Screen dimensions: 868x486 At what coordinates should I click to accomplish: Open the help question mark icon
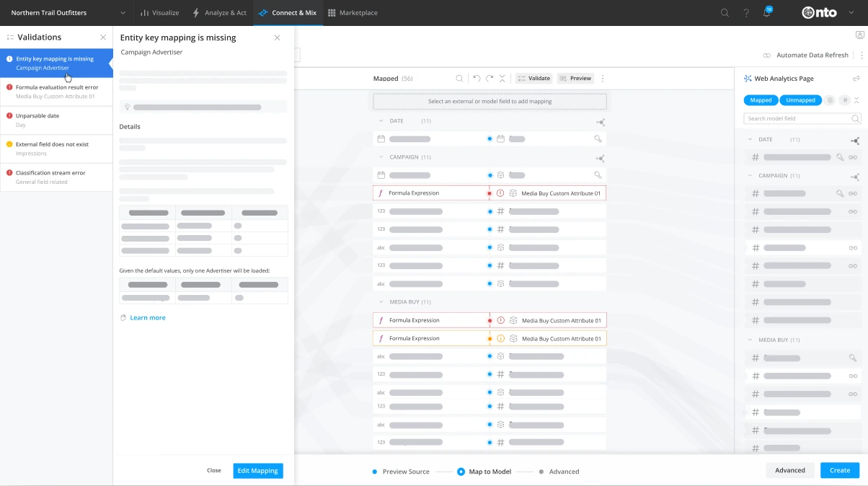(746, 13)
